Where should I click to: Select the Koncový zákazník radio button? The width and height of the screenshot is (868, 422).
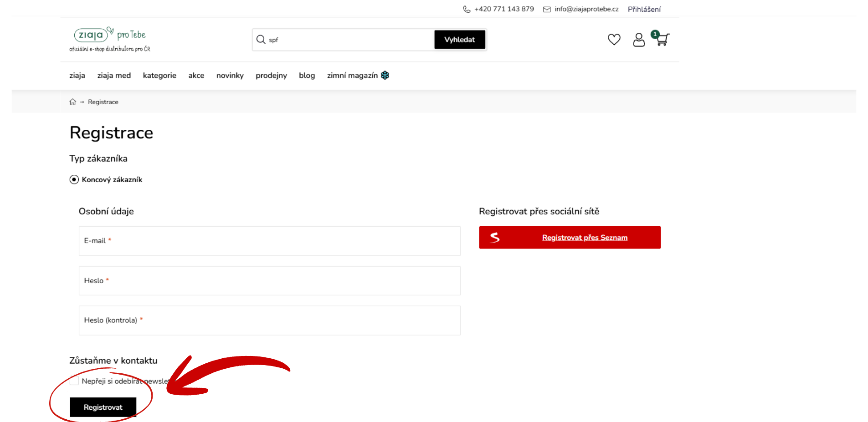(x=74, y=180)
